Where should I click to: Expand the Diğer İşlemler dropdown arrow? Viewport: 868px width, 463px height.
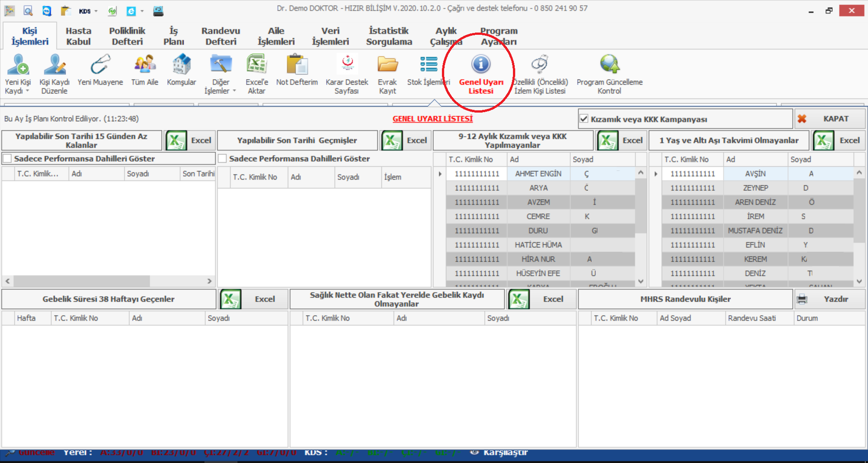click(234, 91)
